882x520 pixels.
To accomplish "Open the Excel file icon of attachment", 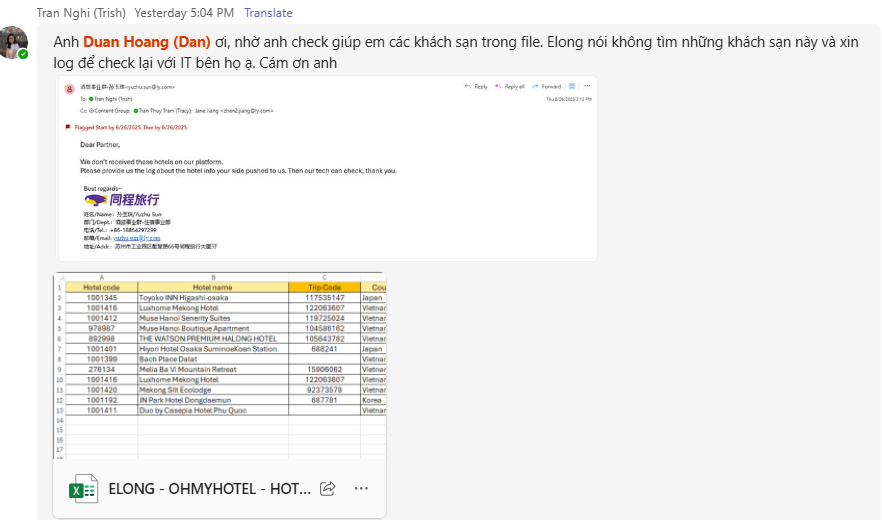I will (x=83, y=488).
